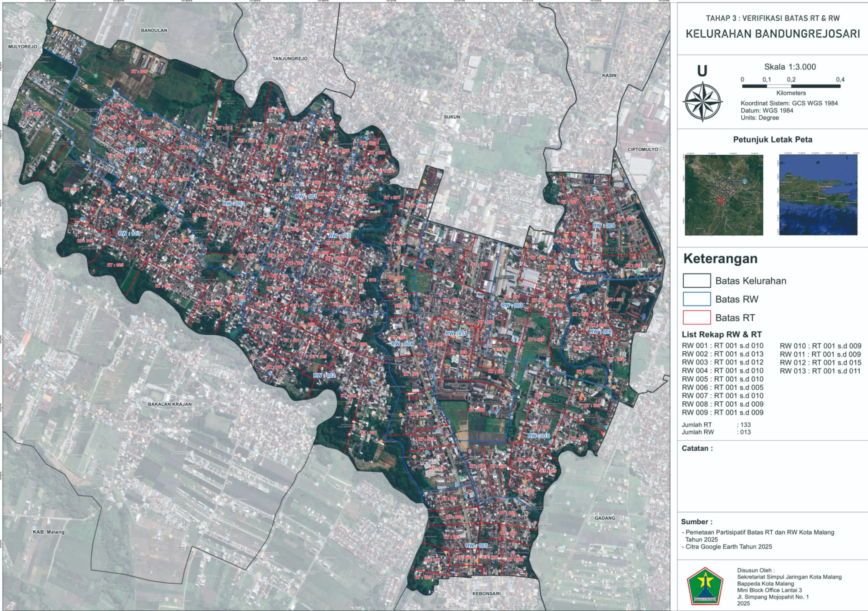Click the 'RW 012 : RT 001 s.d 015' entry

click(820, 362)
